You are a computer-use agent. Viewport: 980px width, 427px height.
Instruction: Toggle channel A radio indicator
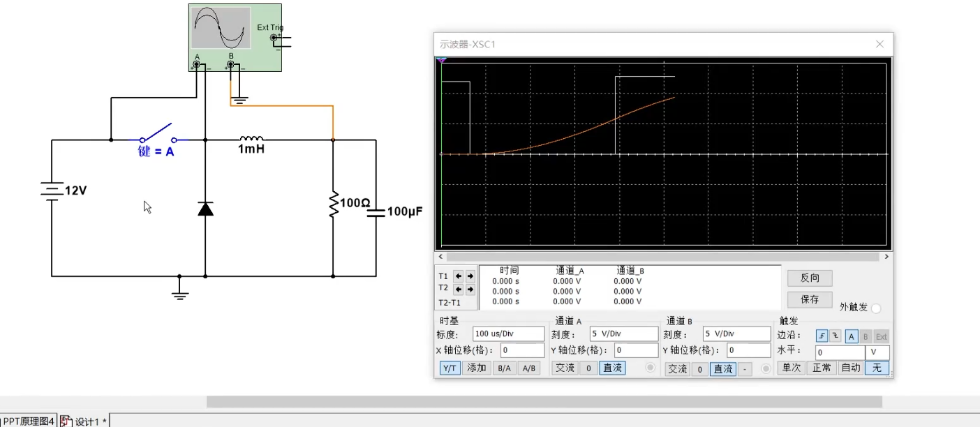(x=651, y=368)
